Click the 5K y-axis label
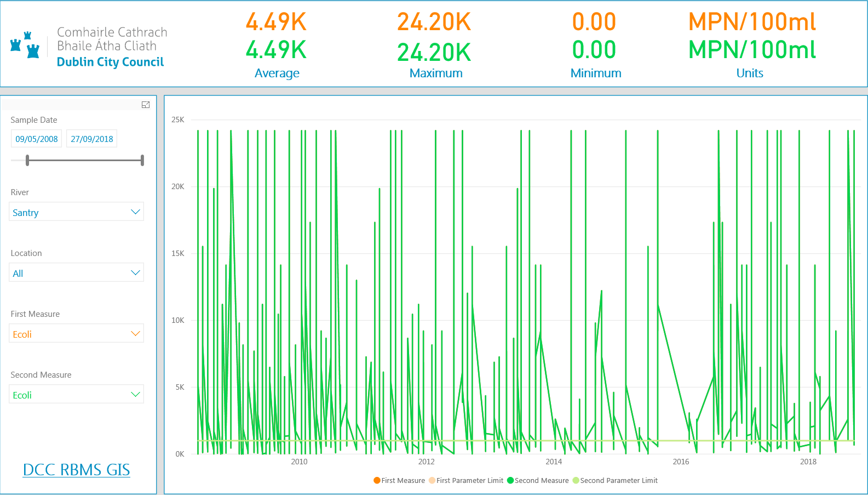 click(x=180, y=387)
